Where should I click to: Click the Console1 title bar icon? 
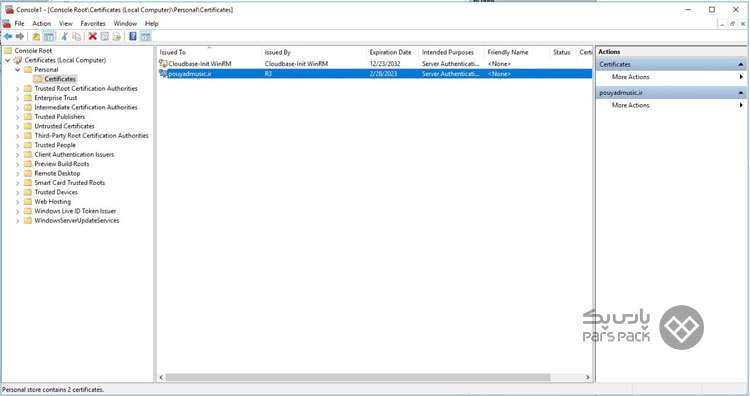click(9, 10)
